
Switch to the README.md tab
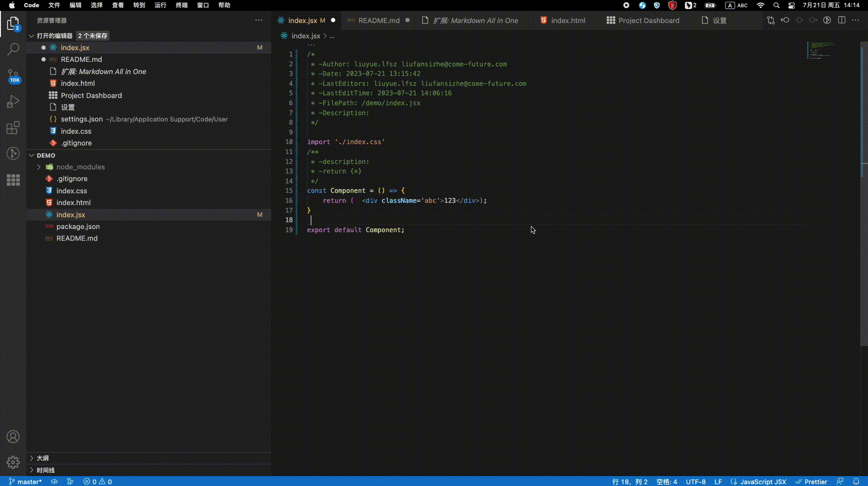pyautogui.click(x=378, y=20)
